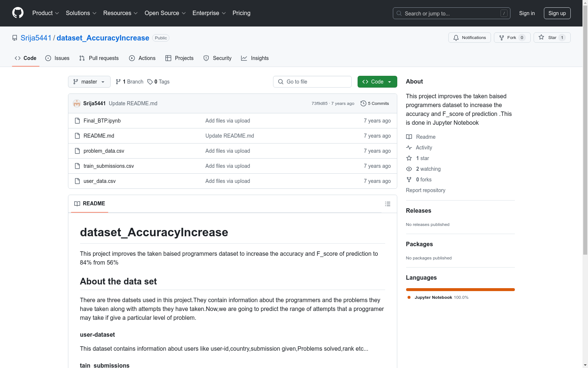
Task: Switch to the Code tab
Action: pos(25,58)
